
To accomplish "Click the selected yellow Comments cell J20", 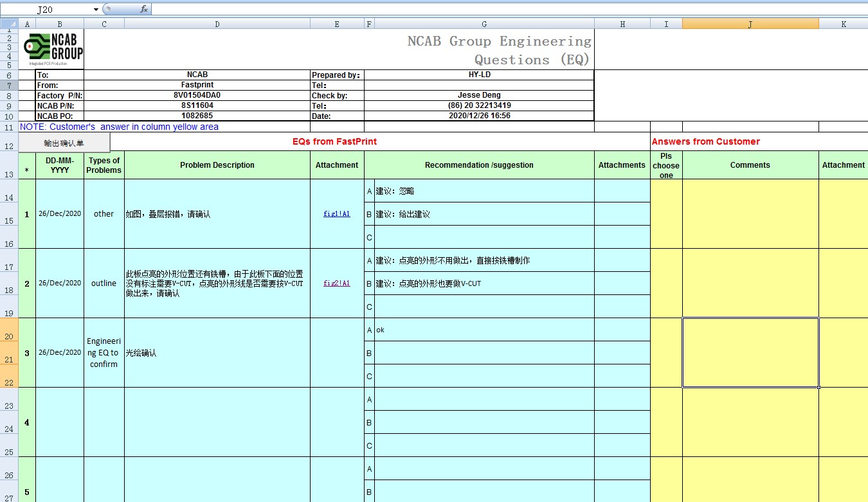I will pos(750,353).
